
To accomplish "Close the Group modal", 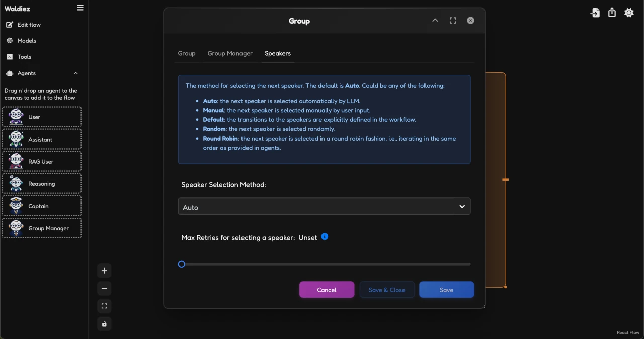I will tap(470, 21).
